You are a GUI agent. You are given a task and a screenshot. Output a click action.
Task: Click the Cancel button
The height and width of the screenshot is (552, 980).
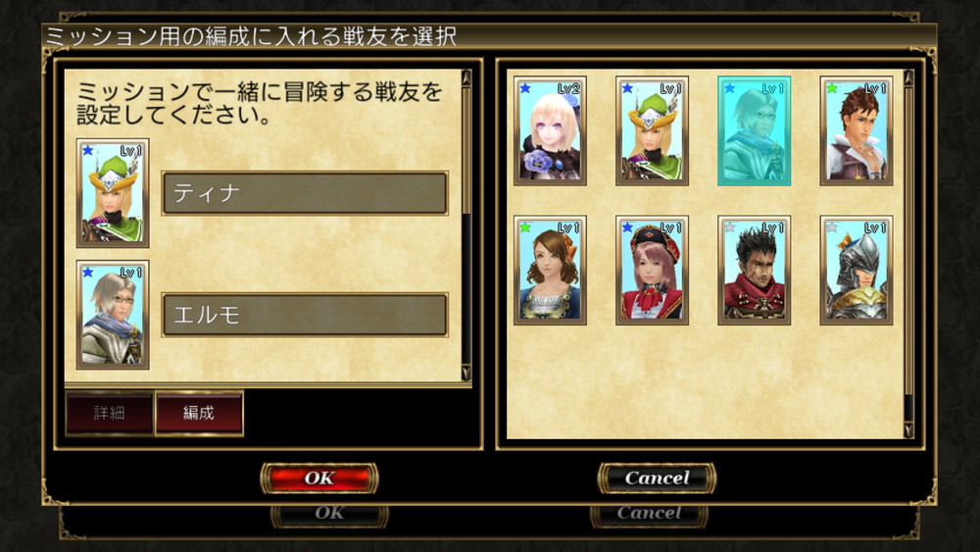click(x=657, y=478)
